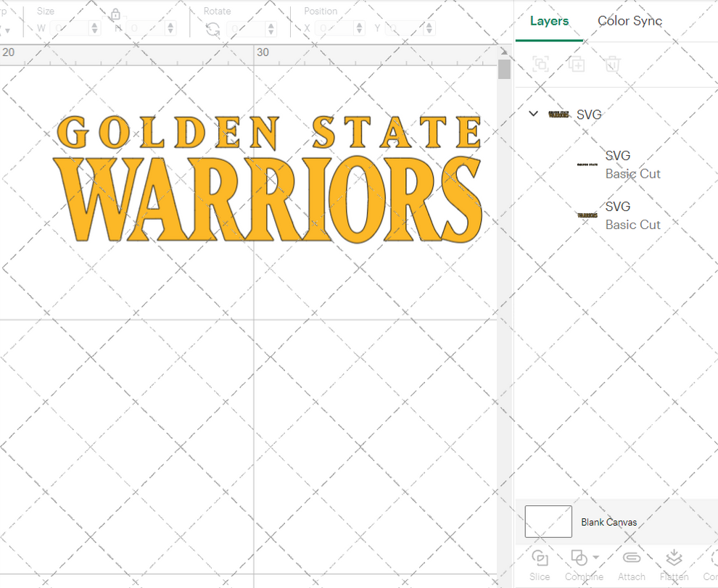Select the Layers tab
Image resolution: width=718 pixels, height=588 pixels.
coord(549,21)
